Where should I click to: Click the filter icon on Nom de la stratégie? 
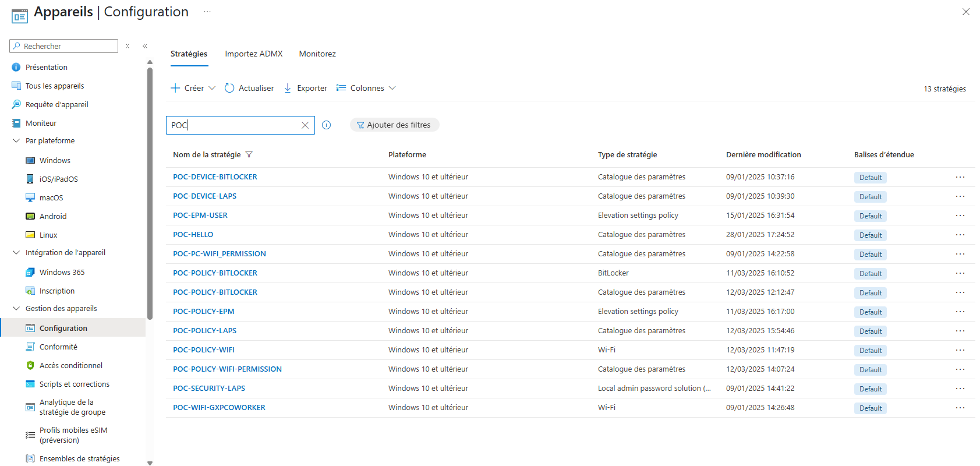click(x=249, y=155)
